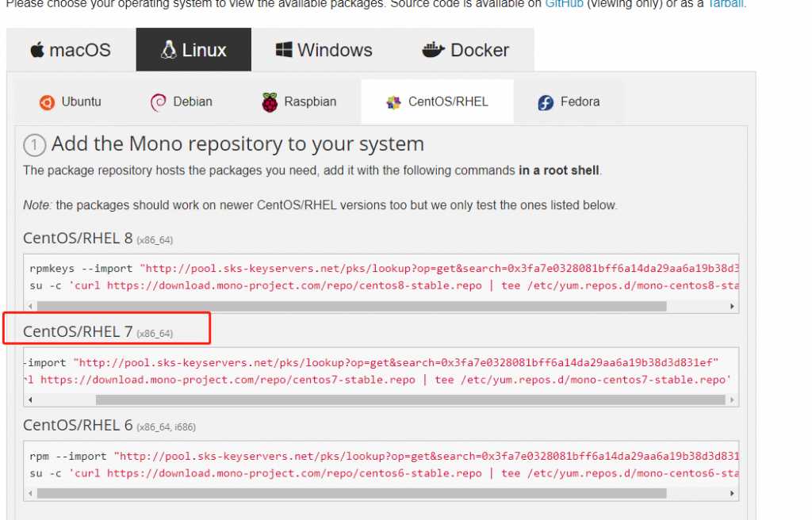The height and width of the screenshot is (520, 812).
Task: Switch to the Docker tab
Action: tap(465, 50)
